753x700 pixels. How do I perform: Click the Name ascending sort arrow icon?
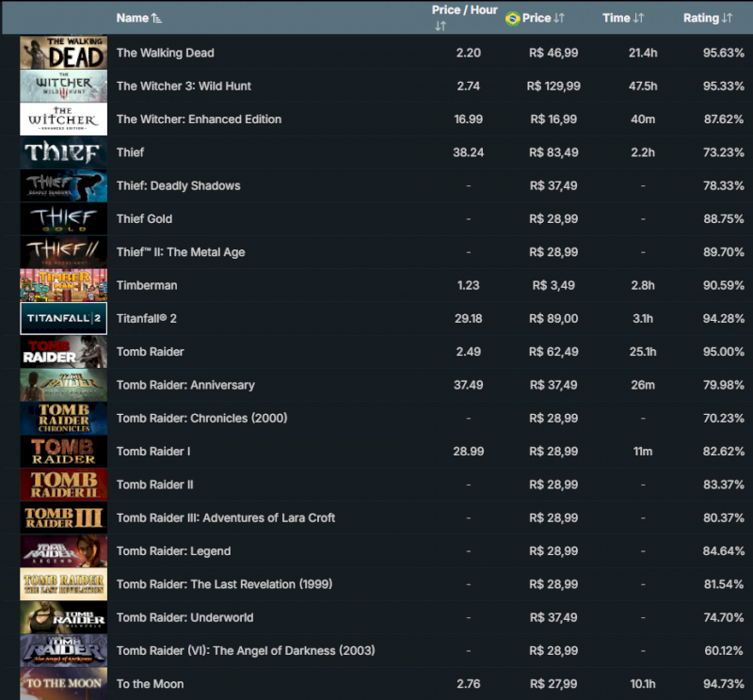(x=156, y=18)
